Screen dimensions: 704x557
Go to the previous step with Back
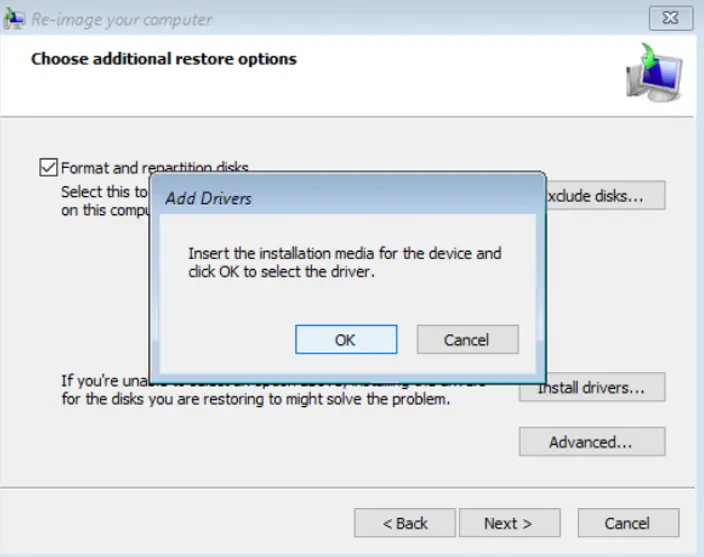pos(405,523)
